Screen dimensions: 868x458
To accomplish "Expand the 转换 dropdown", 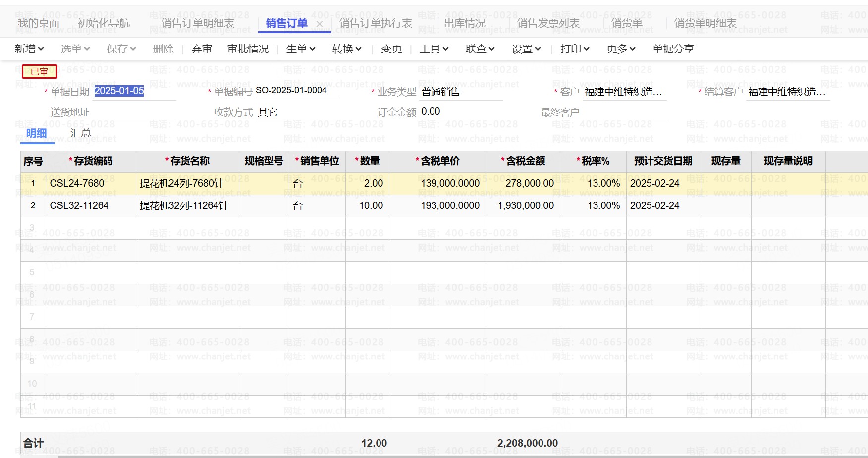I will 347,49.
